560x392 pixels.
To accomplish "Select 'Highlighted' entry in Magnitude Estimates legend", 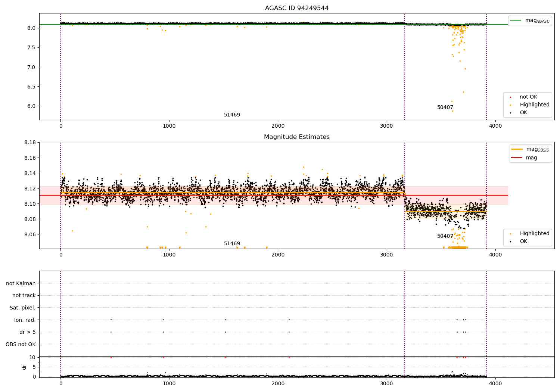I will [535, 234].
